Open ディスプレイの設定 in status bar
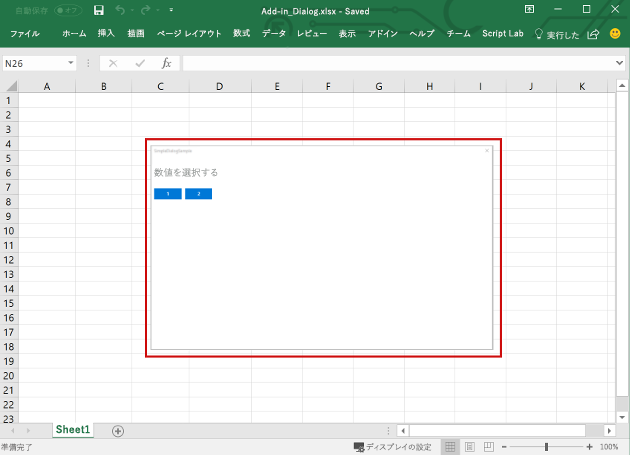 point(392,447)
